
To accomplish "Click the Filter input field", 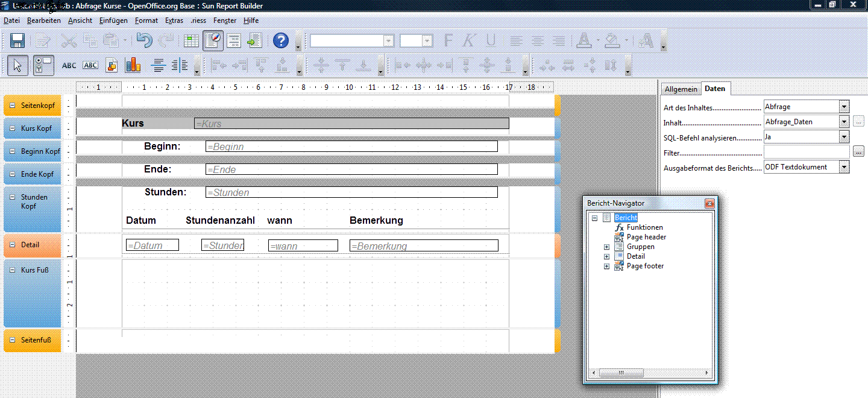I will point(807,152).
